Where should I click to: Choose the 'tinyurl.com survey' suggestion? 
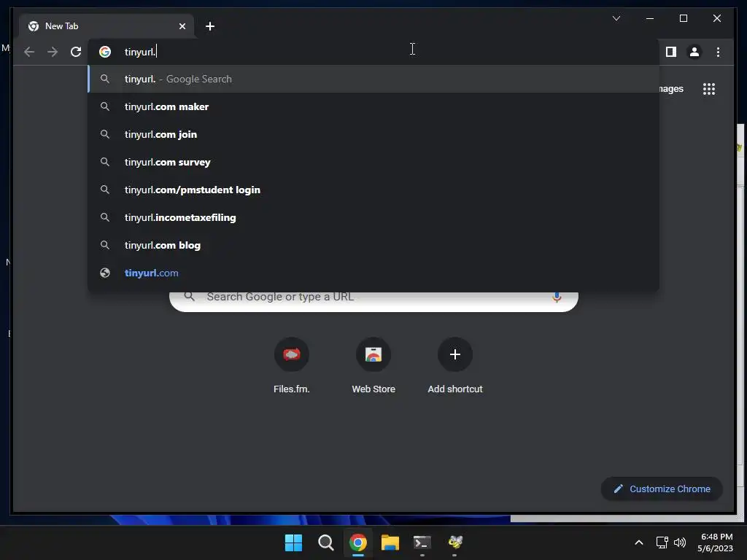(x=373, y=162)
